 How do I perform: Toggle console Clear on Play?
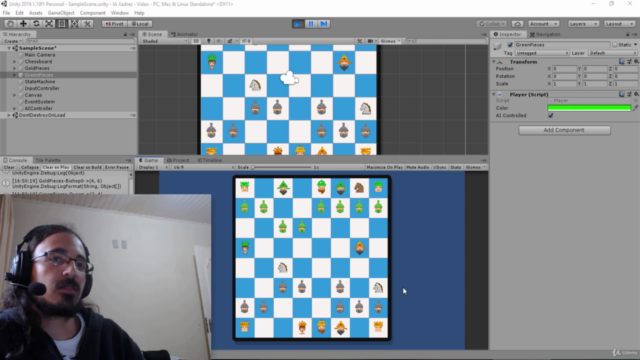pyautogui.click(x=56, y=167)
